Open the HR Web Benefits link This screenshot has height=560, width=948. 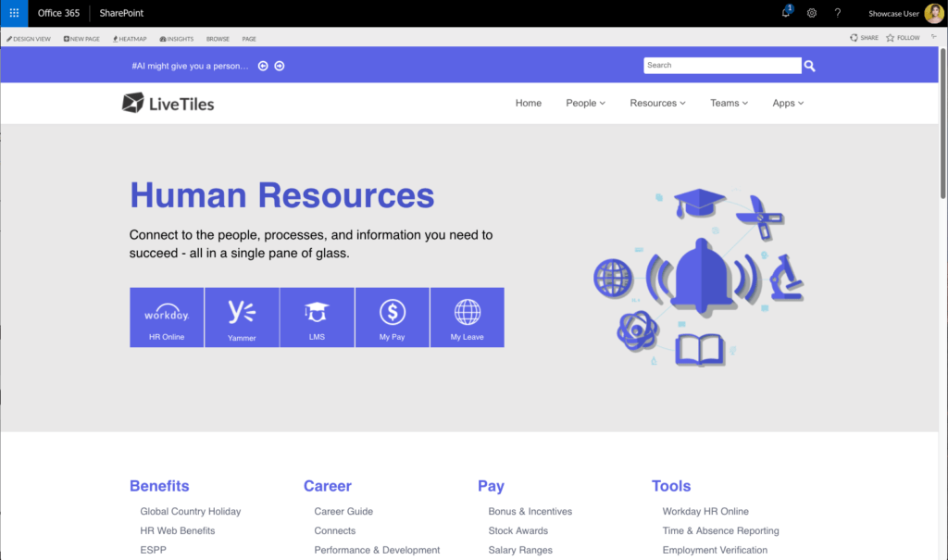tap(177, 531)
